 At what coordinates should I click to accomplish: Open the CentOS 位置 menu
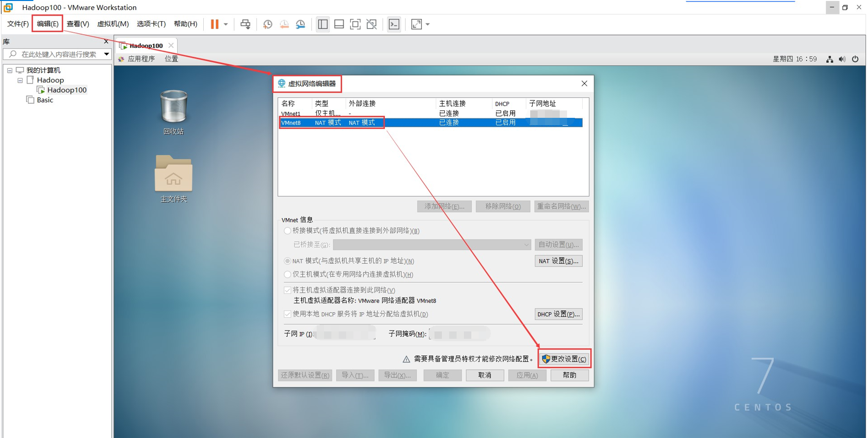(x=171, y=59)
